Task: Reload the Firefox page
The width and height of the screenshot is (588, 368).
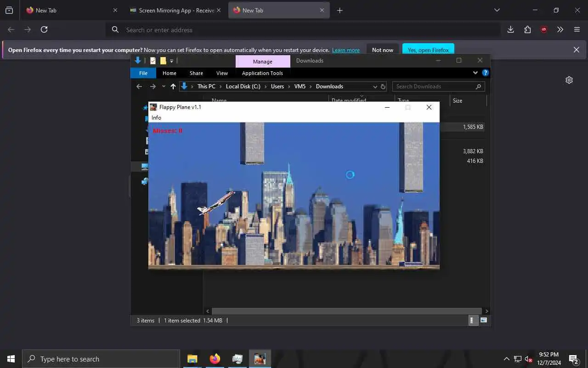Action: (44, 29)
